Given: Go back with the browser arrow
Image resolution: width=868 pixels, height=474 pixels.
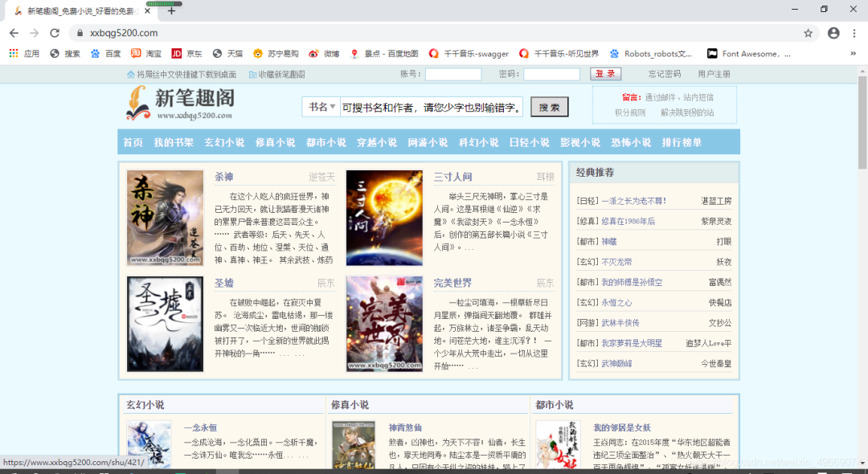Looking at the screenshot, I should (x=14, y=33).
